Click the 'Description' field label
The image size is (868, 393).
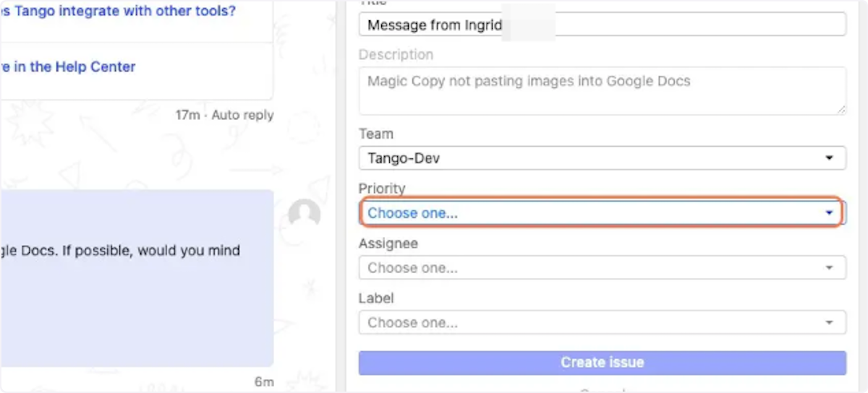[396, 55]
